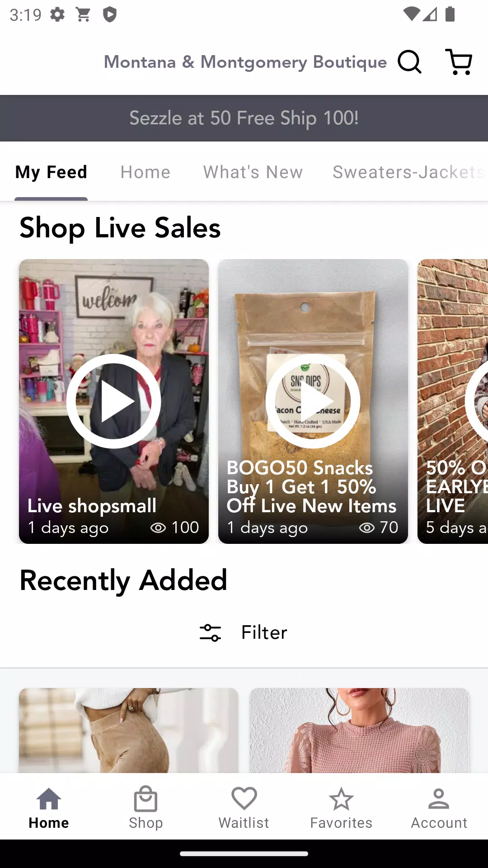Open the shopping cart icon
This screenshot has width=488, height=868.
pyautogui.click(x=459, y=61)
